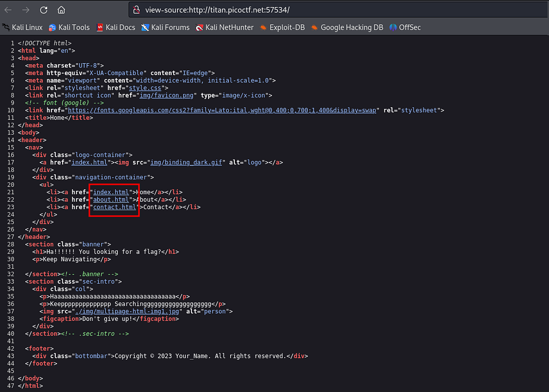549x392 pixels.
Task: Open the OffSec bookmark
Action: click(405, 27)
